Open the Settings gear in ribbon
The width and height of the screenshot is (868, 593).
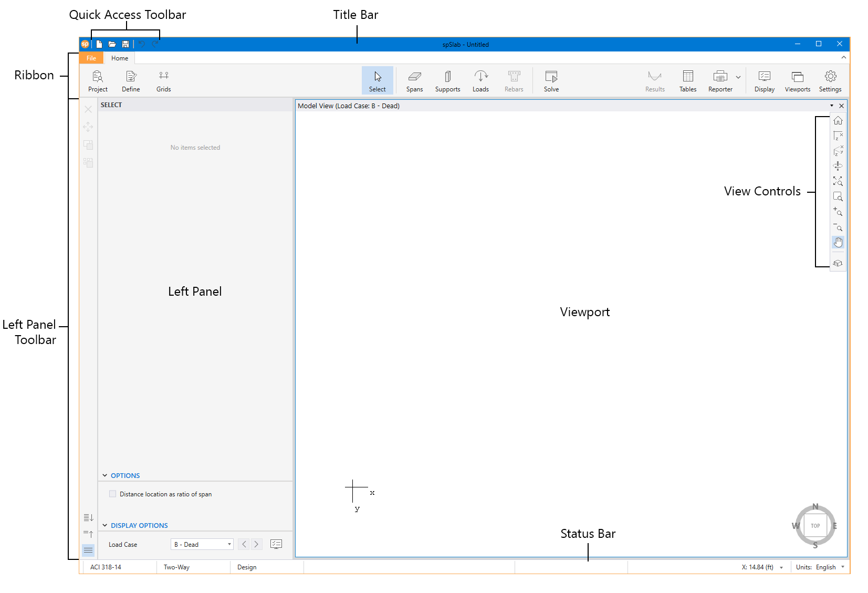(830, 81)
